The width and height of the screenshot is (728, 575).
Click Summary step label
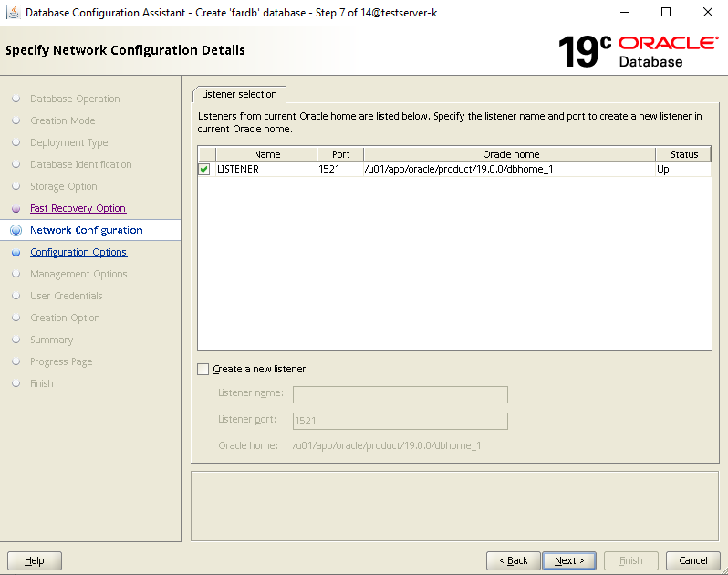(x=51, y=340)
